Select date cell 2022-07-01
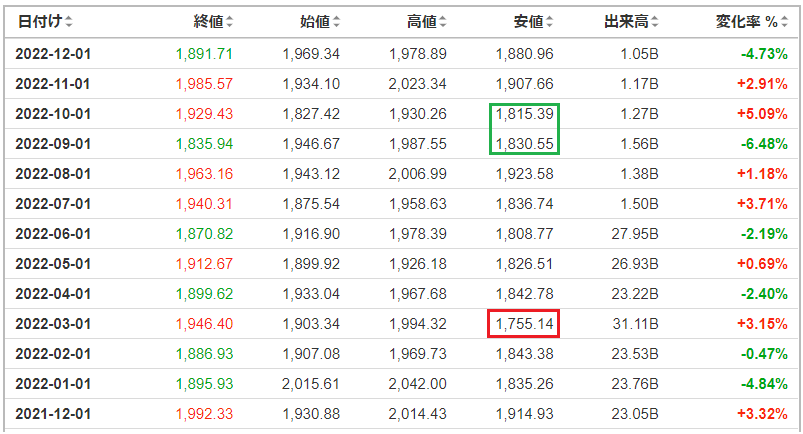The height and width of the screenshot is (434, 803). click(x=53, y=204)
